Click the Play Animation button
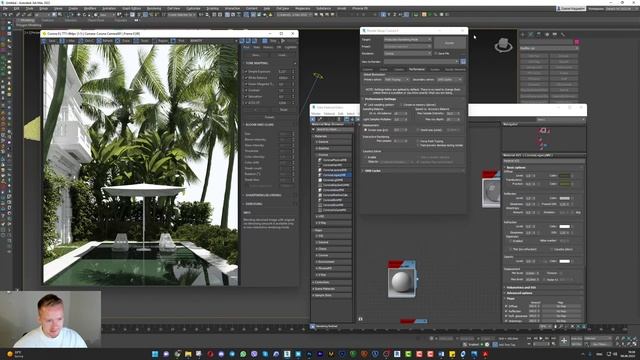Image resolution: width=640 pixels, height=360 pixels. [x=542, y=338]
